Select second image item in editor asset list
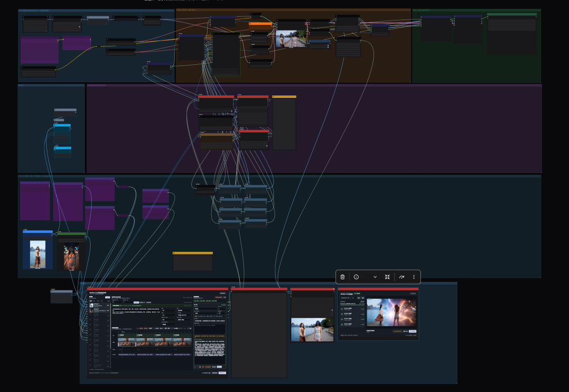This screenshot has width=569, height=392. [100, 310]
